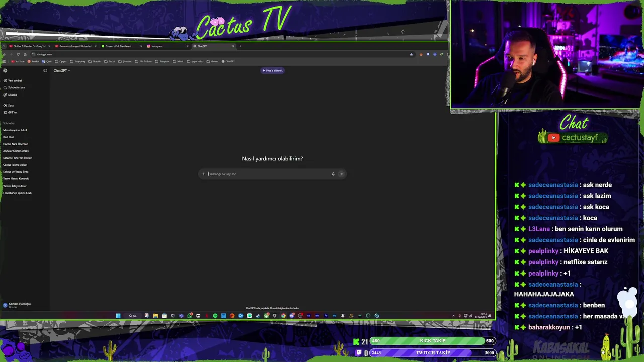Collapse the sidebar with the panel toggle
This screenshot has height=362, width=644.
[45, 70]
